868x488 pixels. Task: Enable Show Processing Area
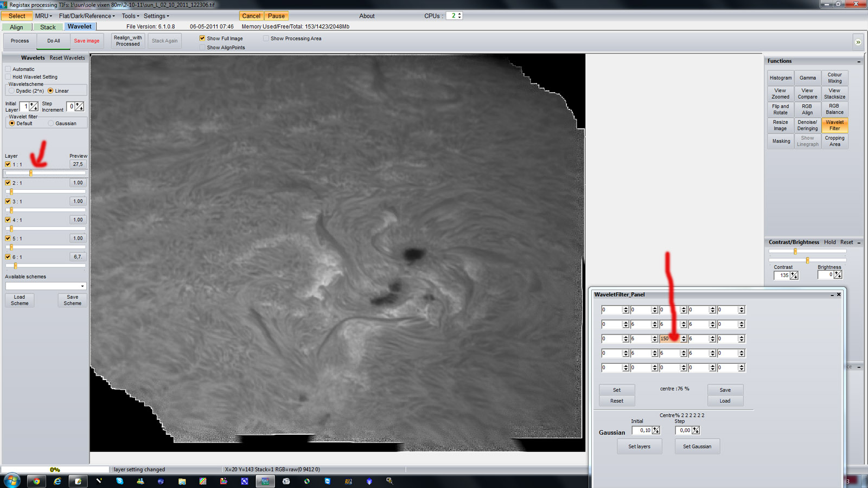[266, 38]
